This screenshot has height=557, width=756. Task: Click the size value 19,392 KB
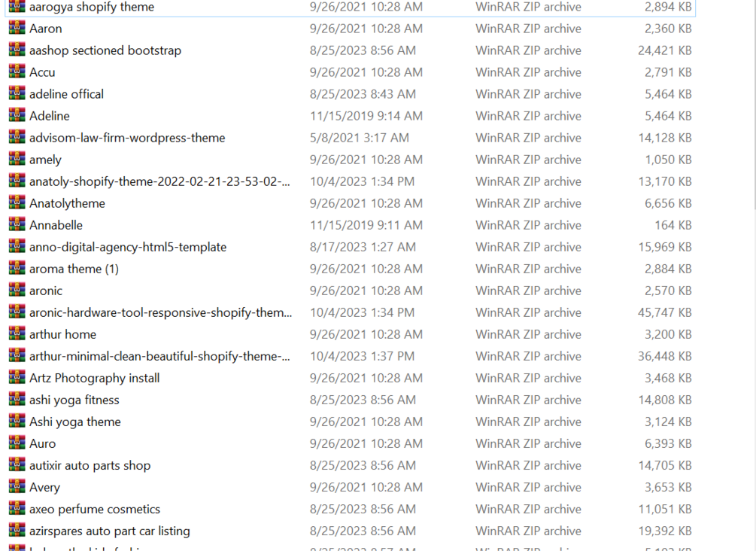coord(665,531)
